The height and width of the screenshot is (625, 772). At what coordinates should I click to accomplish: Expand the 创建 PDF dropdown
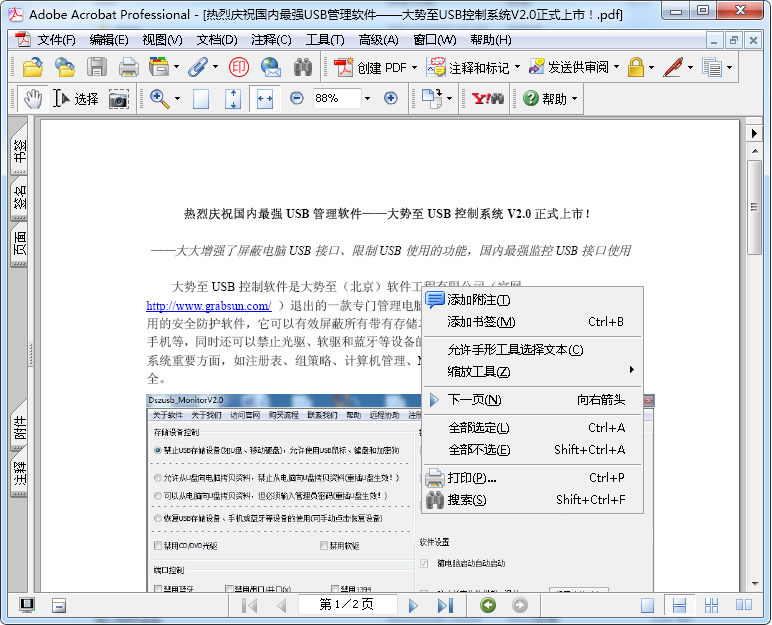pos(414,68)
